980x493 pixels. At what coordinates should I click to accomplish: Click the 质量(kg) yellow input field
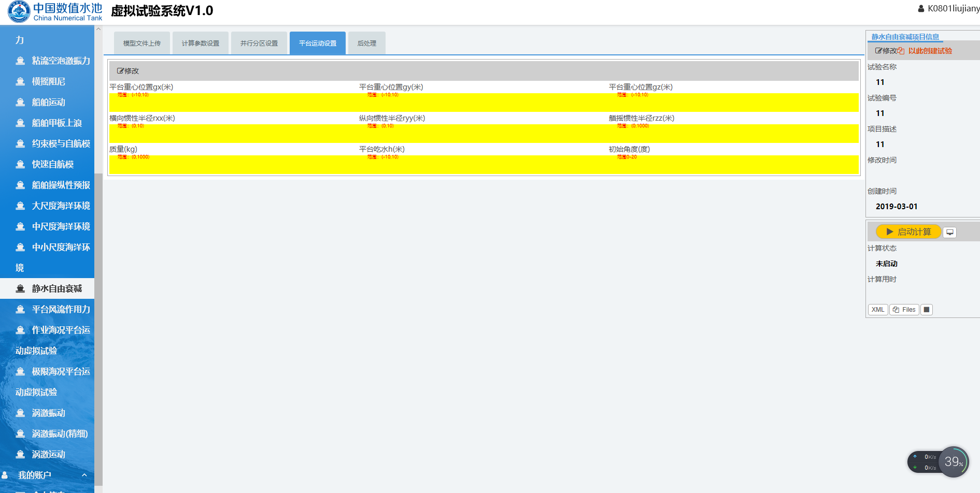tap(233, 166)
